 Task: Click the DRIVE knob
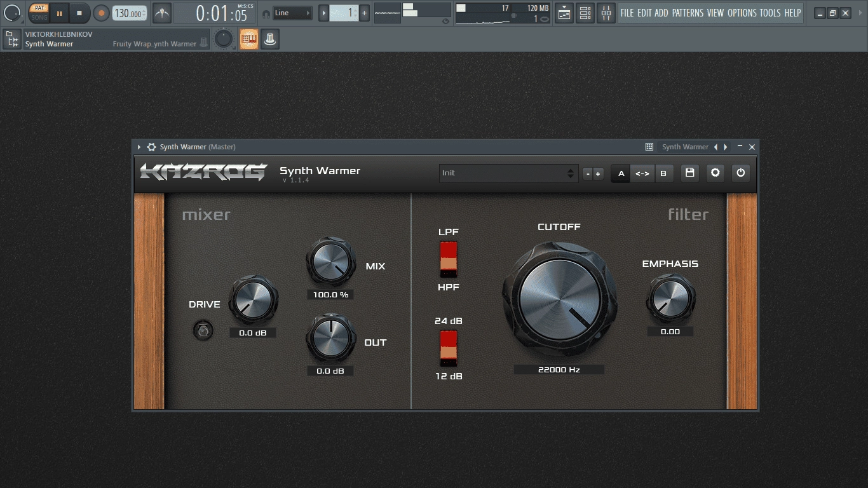point(254,299)
